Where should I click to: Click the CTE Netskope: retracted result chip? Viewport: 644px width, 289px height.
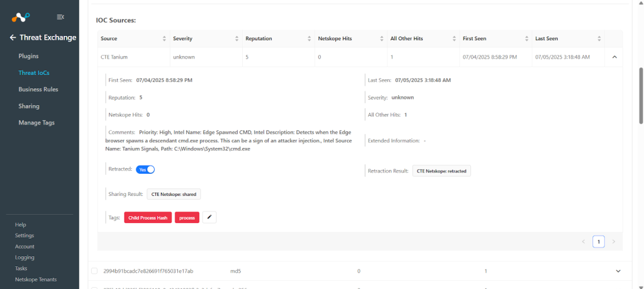[441, 171]
